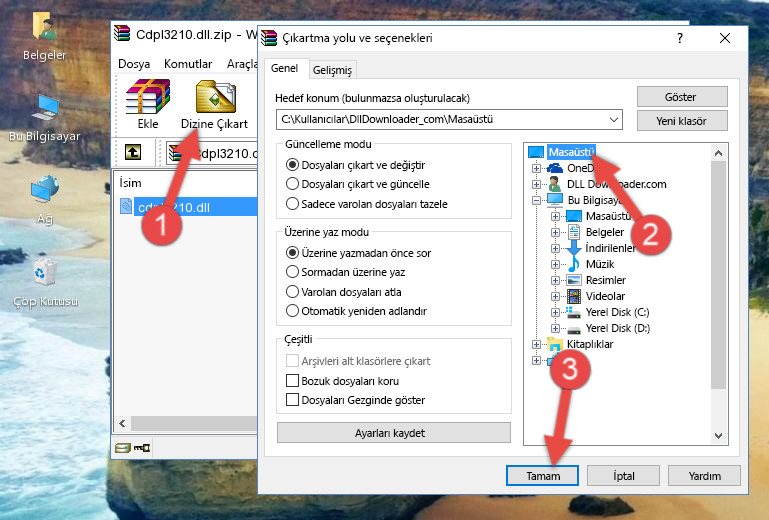This screenshot has height=520, width=769.
Task: Click the Müzik note icon in tree
Action: [x=573, y=264]
